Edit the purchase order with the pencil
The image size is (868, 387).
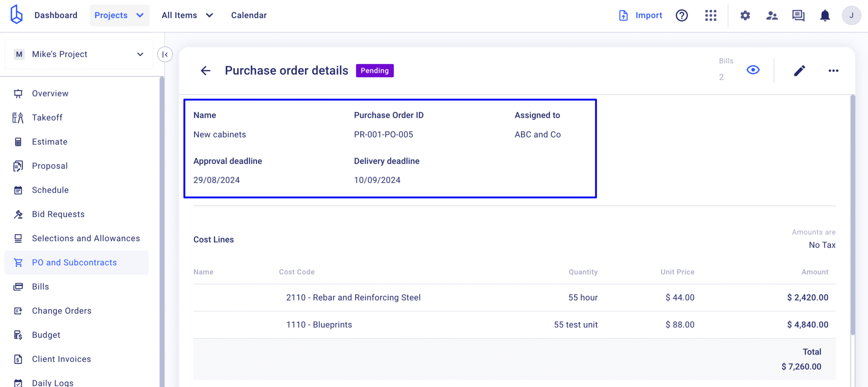pos(799,70)
